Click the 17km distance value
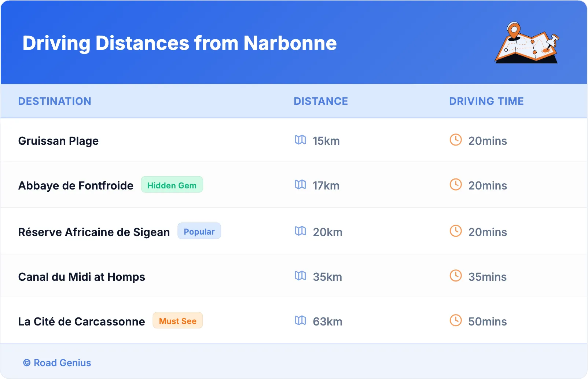 click(326, 186)
